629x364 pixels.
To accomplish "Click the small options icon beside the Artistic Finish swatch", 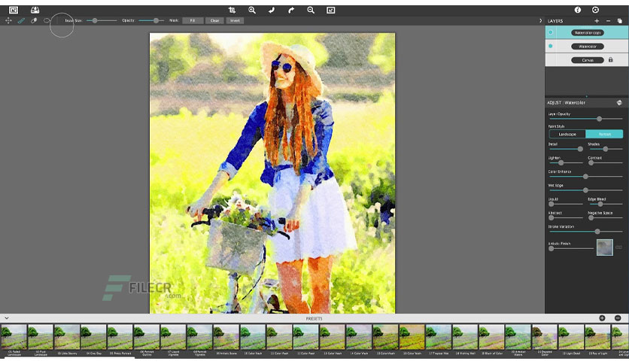I will click(619, 247).
